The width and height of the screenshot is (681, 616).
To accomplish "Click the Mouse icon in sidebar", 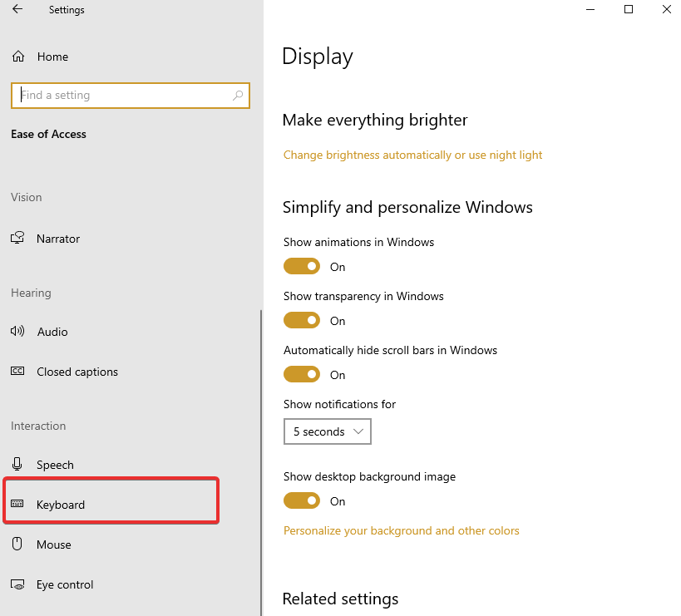I will (17, 545).
